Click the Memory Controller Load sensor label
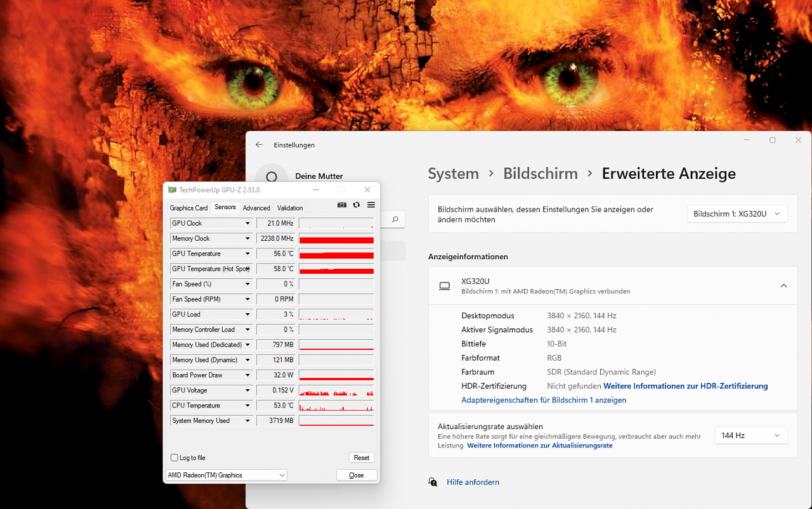Image resolution: width=812 pixels, height=509 pixels. 204,330
